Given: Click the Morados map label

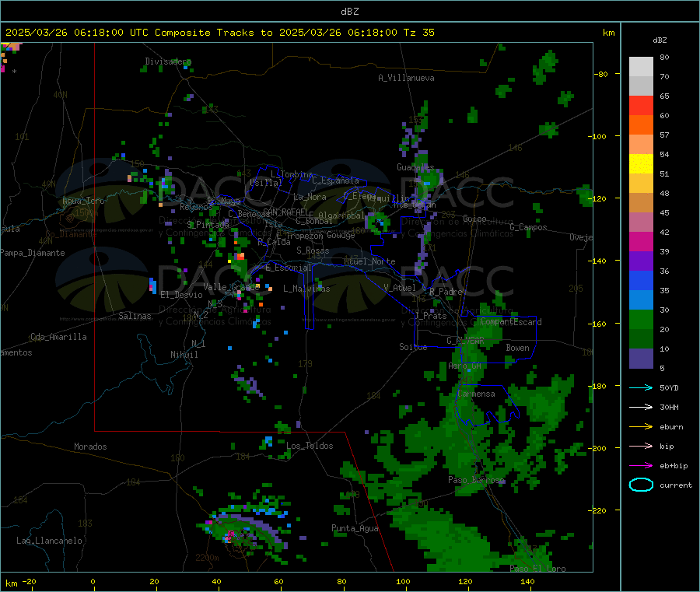Looking at the screenshot, I should 90,447.
